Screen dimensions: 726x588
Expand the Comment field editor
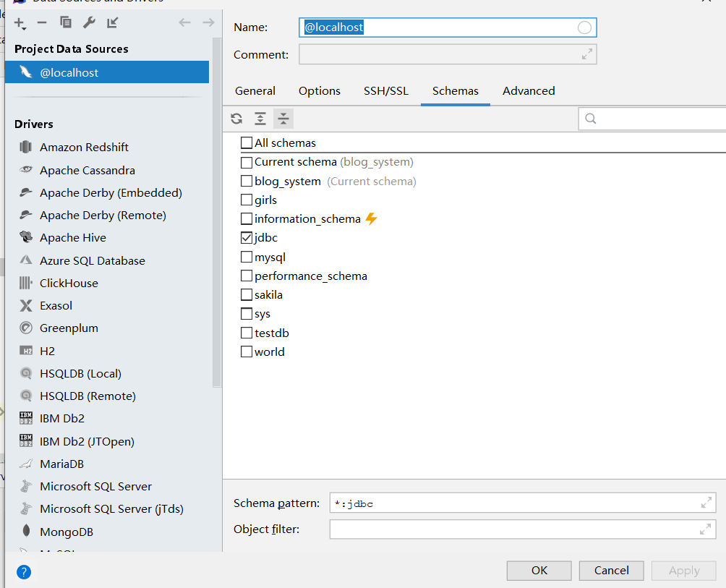click(x=587, y=54)
